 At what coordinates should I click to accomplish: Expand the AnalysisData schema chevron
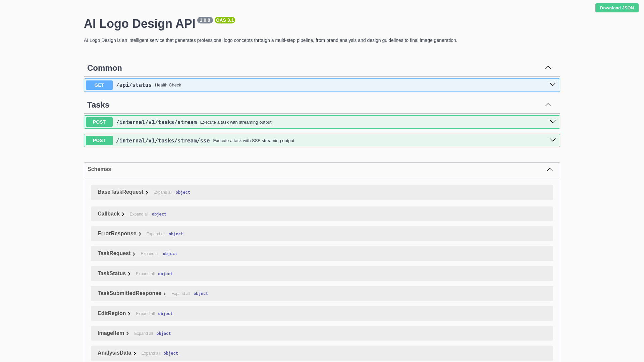(135, 353)
